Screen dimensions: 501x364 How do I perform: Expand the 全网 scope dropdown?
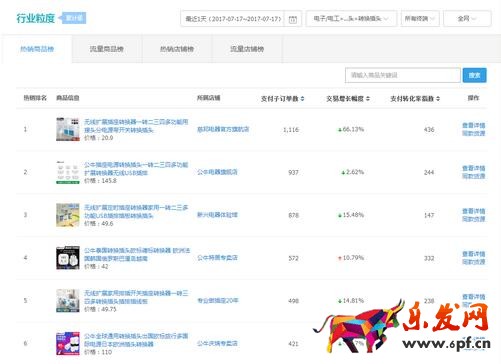click(x=467, y=19)
